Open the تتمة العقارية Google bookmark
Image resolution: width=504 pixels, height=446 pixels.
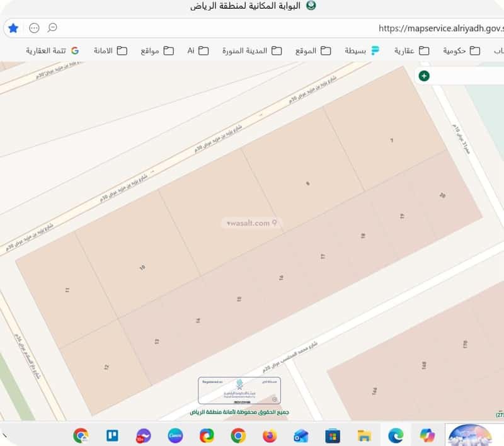52,50
